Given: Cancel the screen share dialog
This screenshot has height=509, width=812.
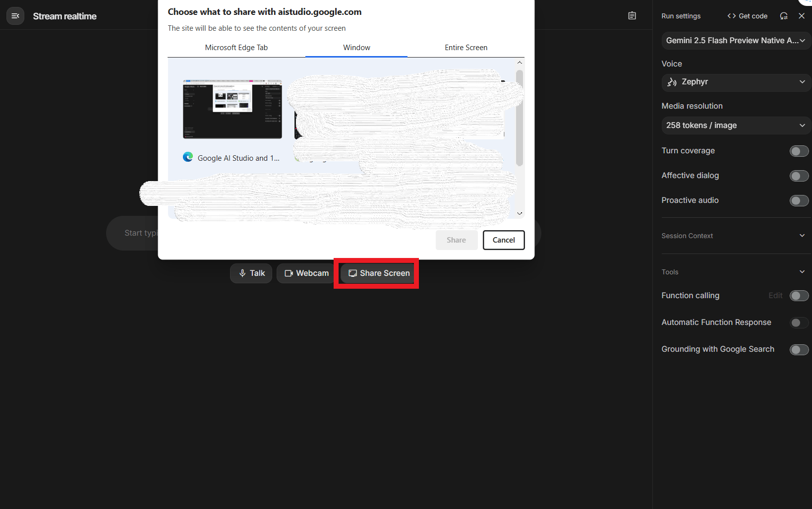Looking at the screenshot, I should click(x=504, y=240).
